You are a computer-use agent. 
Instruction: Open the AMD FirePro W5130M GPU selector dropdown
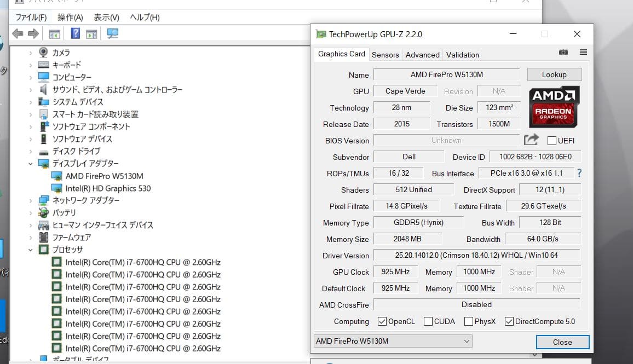click(393, 341)
